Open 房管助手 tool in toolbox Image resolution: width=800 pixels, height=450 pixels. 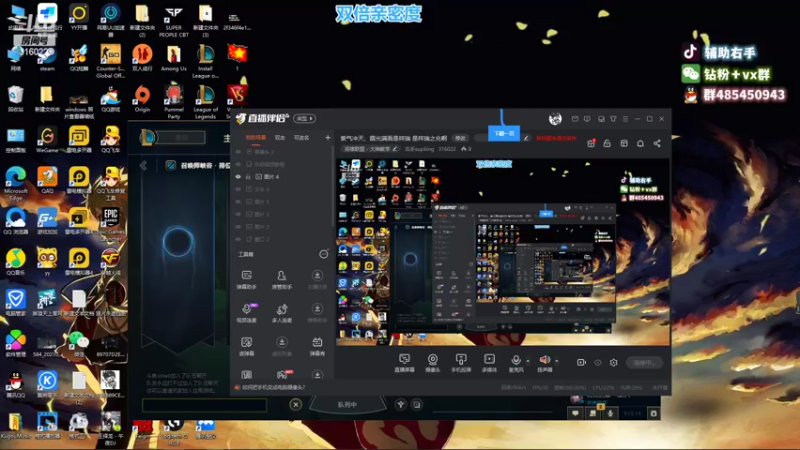282,280
